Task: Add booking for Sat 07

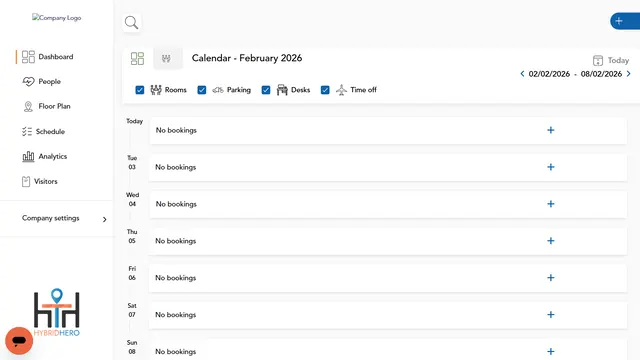Action: pyautogui.click(x=551, y=315)
